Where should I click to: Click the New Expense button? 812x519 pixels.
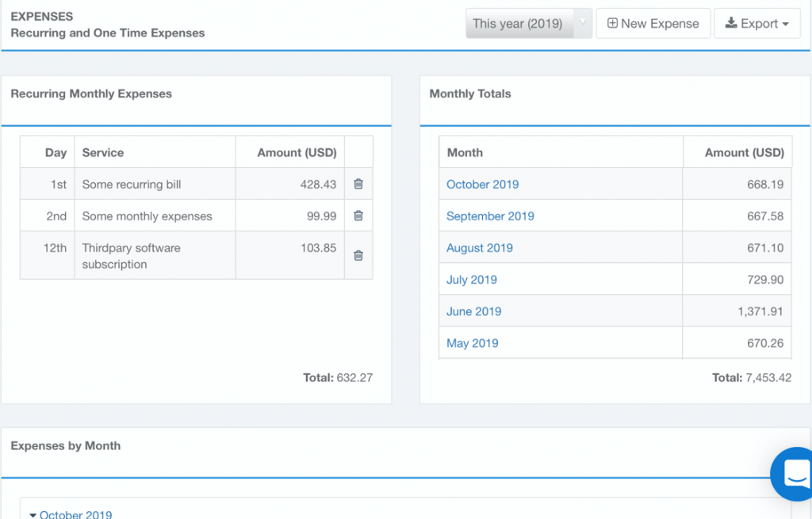[x=653, y=23]
